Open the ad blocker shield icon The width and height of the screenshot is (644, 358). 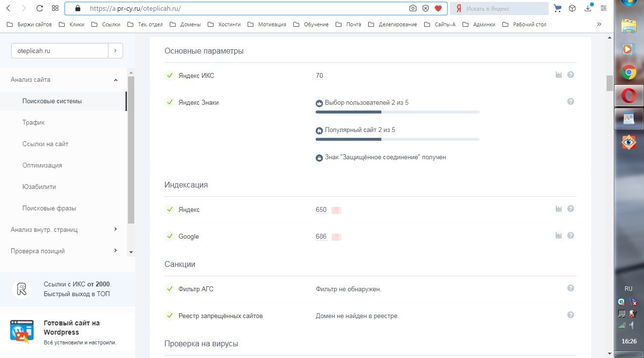pos(426,8)
